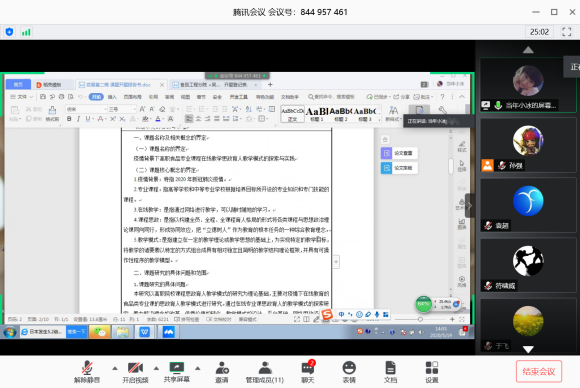
Task: Open the font name combo box
Action: tap(87, 109)
